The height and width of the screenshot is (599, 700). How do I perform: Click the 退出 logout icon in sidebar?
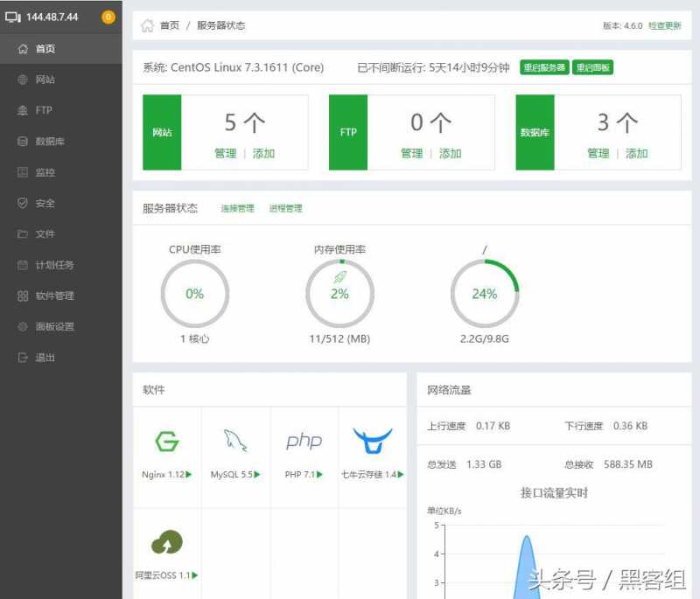[x=23, y=358]
